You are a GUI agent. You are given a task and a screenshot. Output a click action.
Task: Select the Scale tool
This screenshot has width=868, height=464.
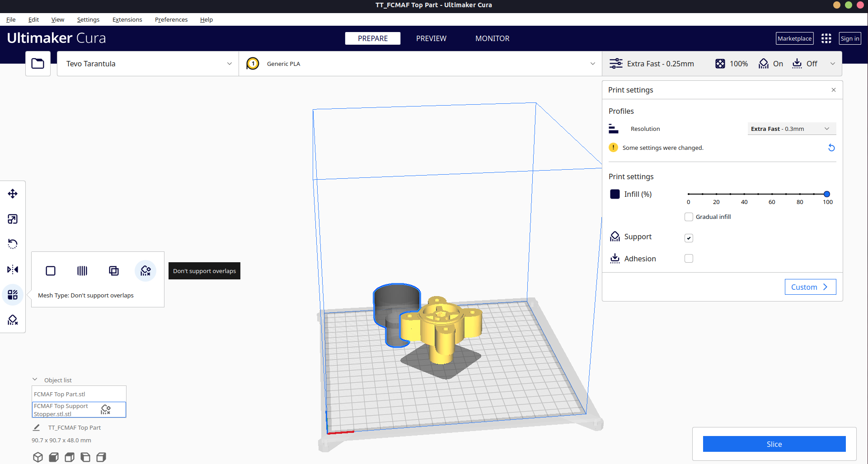pyautogui.click(x=13, y=219)
